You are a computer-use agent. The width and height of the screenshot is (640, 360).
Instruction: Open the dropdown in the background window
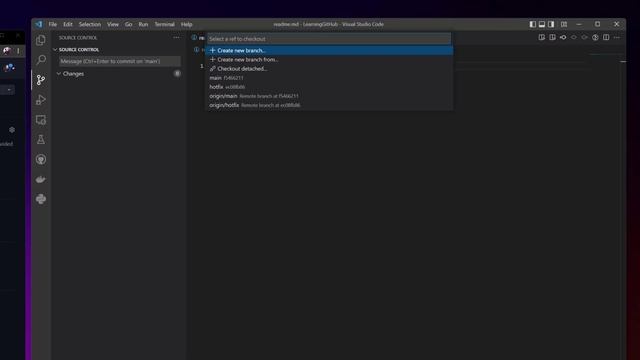[8, 90]
